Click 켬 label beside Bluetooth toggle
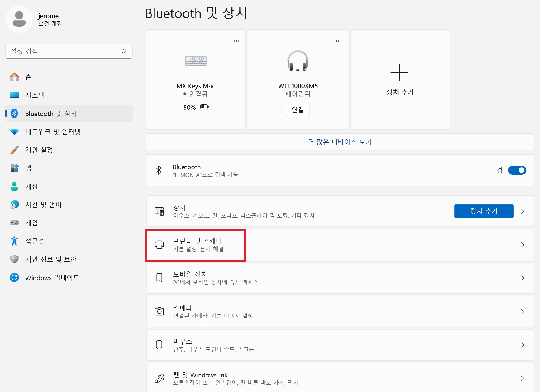This screenshot has width=540, height=392. click(x=499, y=170)
